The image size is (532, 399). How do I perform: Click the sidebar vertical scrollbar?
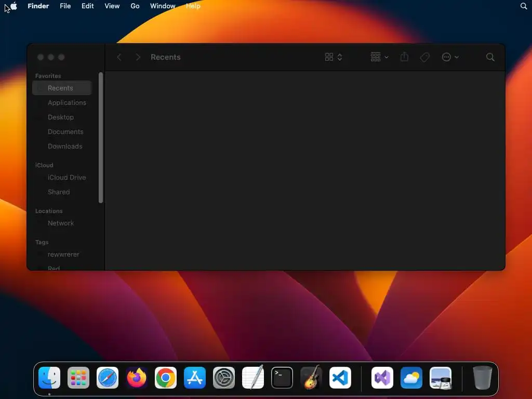pyautogui.click(x=101, y=138)
